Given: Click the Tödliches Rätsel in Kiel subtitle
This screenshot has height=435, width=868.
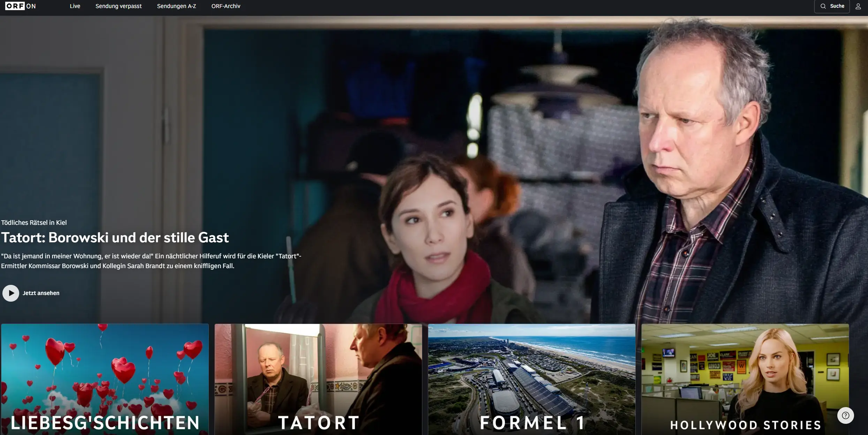Looking at the screenshot, I should click(x=33, y=222).
